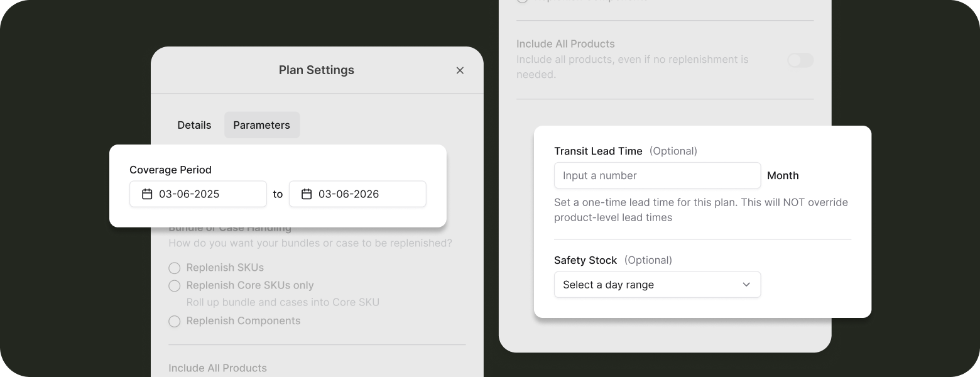The width and height of the screenshot is (980, 377).
Task: Click the Plan Settings title
Action: click(x=317, y=70)
